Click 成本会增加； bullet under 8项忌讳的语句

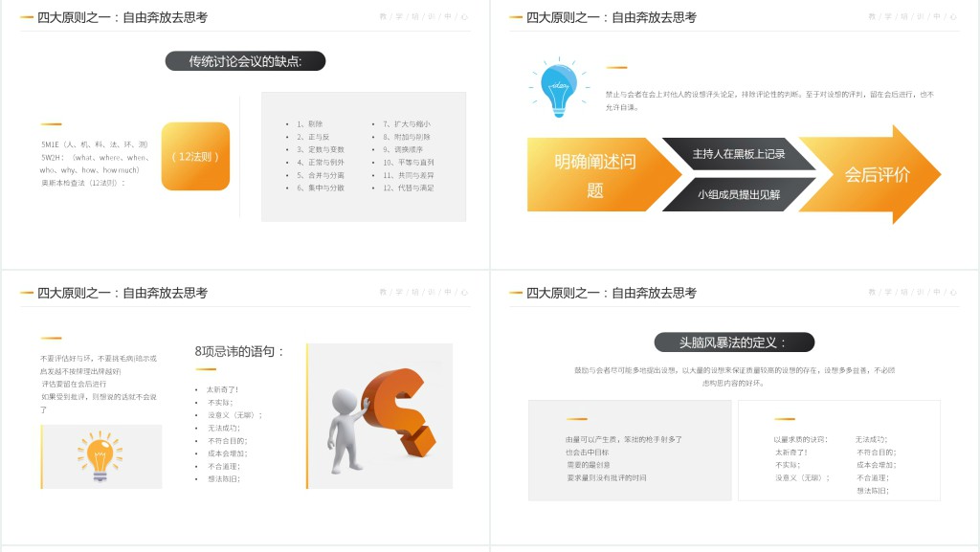pos(228,454)
